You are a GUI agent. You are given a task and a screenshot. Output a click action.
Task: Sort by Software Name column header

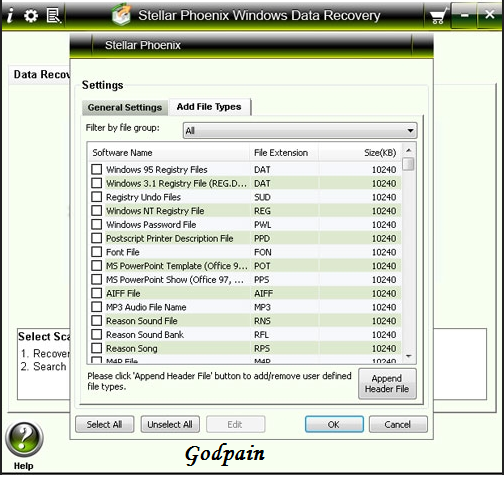coord(169,153)
